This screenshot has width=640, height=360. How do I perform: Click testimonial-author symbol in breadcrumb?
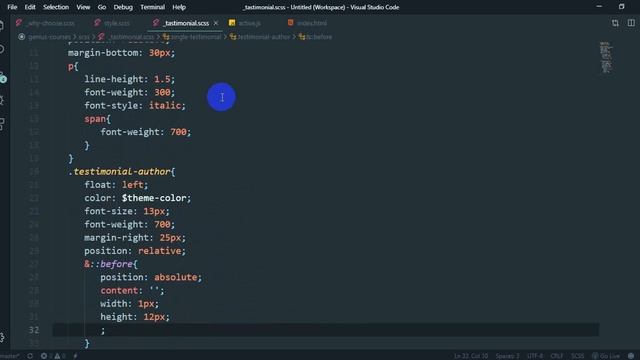tap(260, 37)
